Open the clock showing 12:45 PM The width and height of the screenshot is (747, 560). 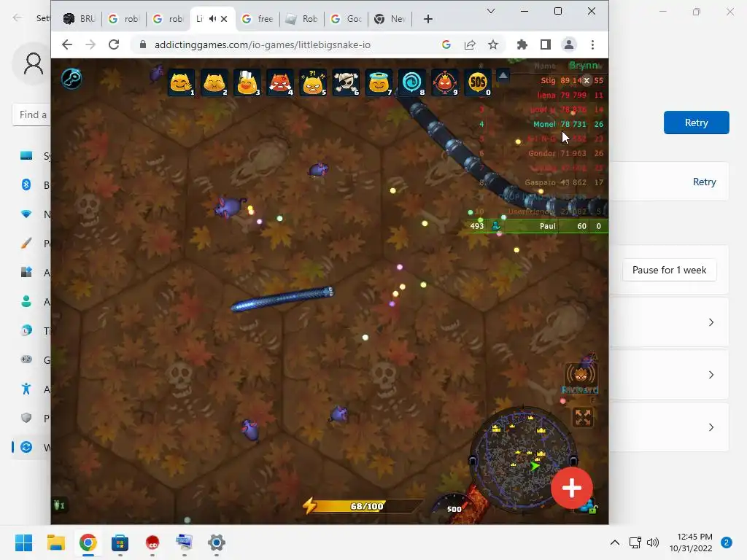[691, 542]
